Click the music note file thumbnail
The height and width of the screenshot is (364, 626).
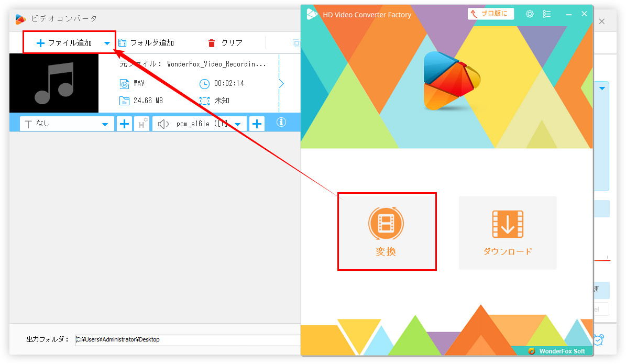[x=54, y=83]
